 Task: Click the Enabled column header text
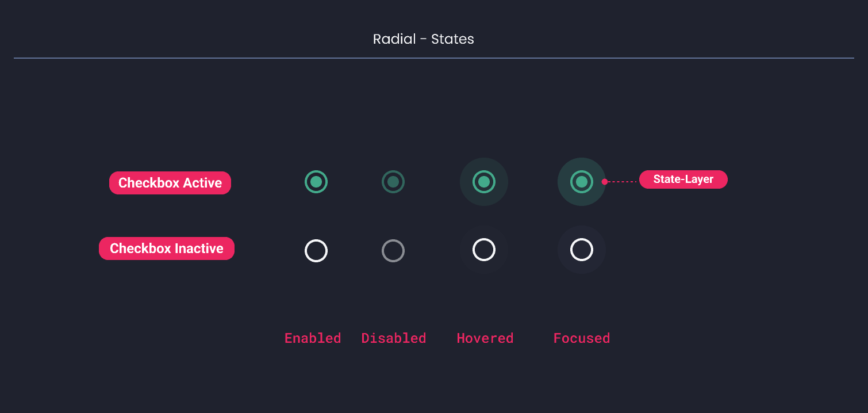312,338
